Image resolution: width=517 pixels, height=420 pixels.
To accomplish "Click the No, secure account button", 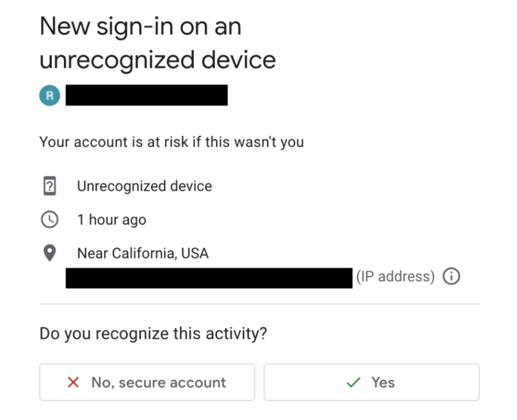I will 146,382.
